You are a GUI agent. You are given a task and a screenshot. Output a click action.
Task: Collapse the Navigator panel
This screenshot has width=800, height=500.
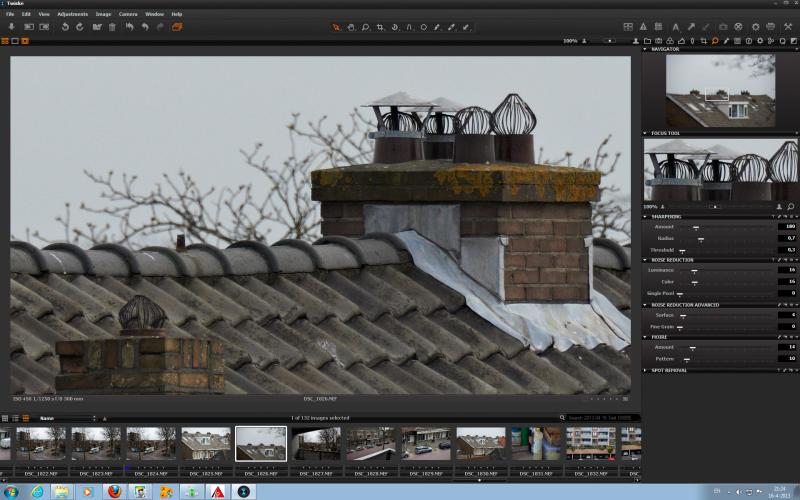[645, 49]
